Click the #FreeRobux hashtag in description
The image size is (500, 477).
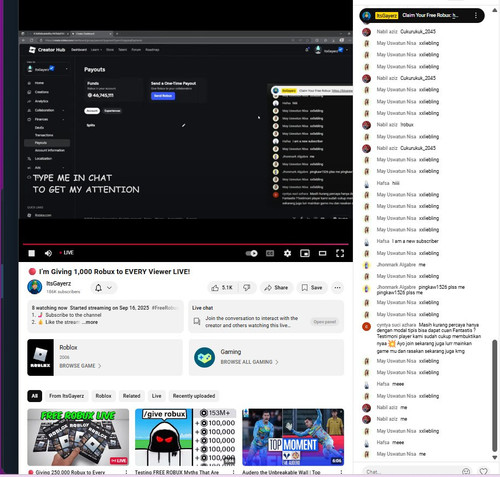[165, 308]
